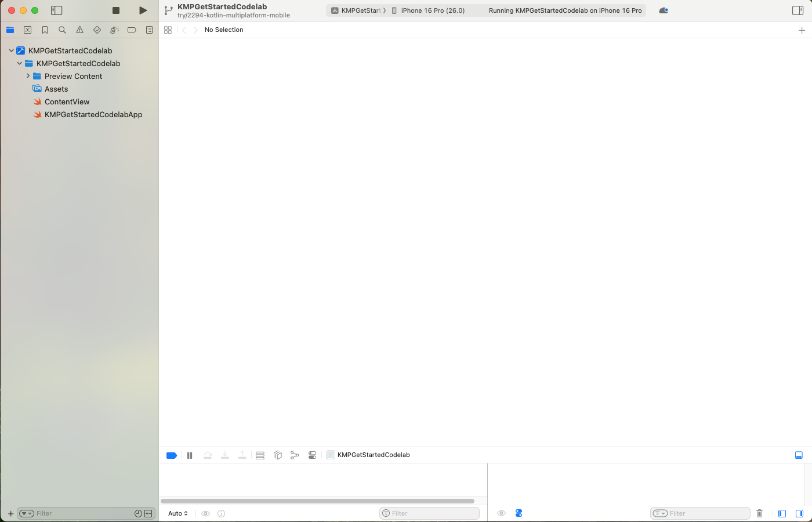
Task: Choose the iPhone 16 Pro (26.0) destination
Action: coord(428,10)
